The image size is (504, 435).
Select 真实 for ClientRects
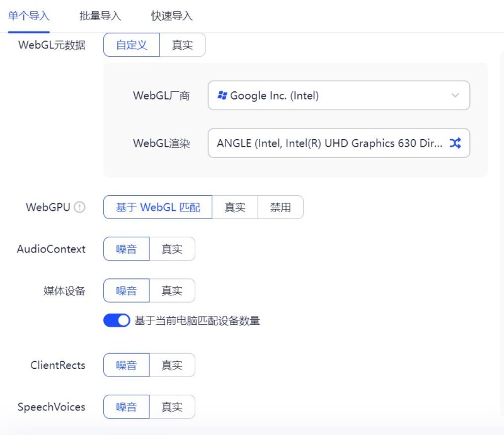(172, 365)
